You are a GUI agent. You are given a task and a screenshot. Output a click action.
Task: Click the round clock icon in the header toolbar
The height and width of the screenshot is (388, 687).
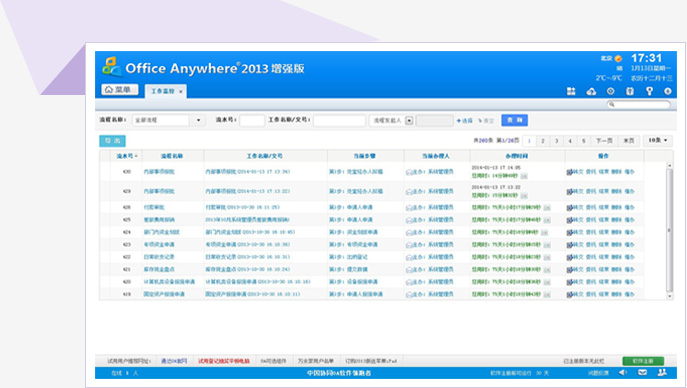coord(610,91)
